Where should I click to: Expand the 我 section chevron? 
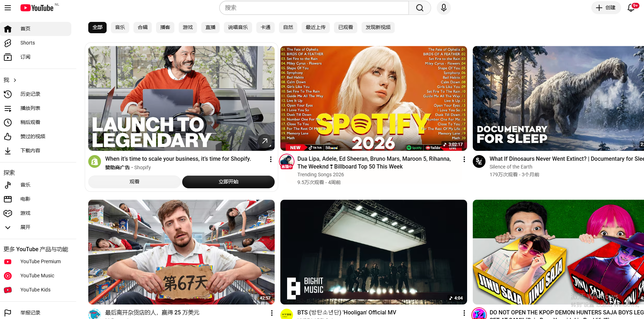(x=15, y=80)
